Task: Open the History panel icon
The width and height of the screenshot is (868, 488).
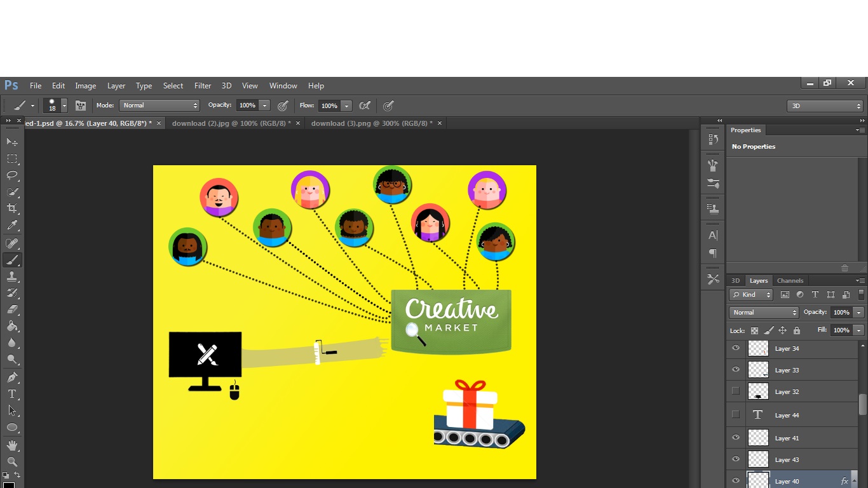Action: coord(713,139)
